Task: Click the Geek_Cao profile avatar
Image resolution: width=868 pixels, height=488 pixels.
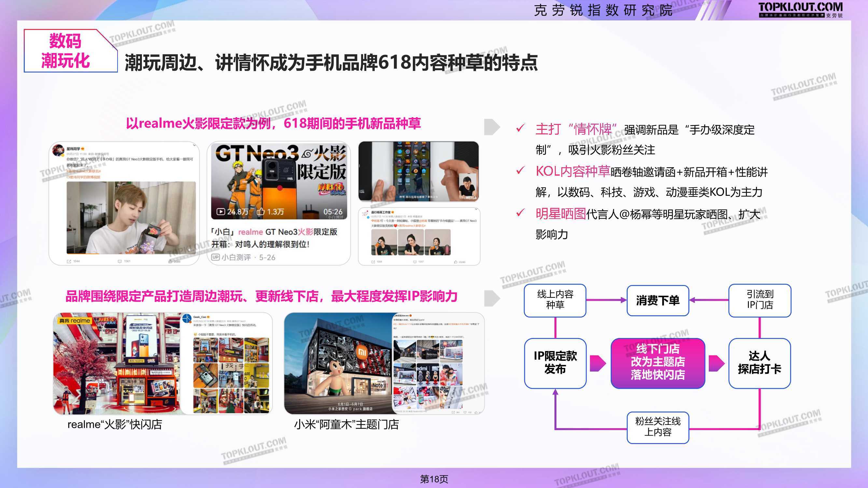Action: (x=187, y=318)
